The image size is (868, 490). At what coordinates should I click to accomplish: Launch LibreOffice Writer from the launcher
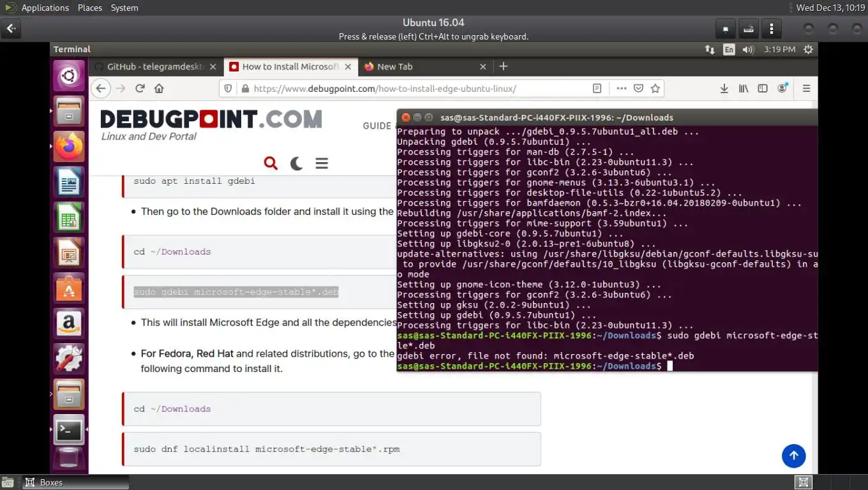[x=69, y=182]
